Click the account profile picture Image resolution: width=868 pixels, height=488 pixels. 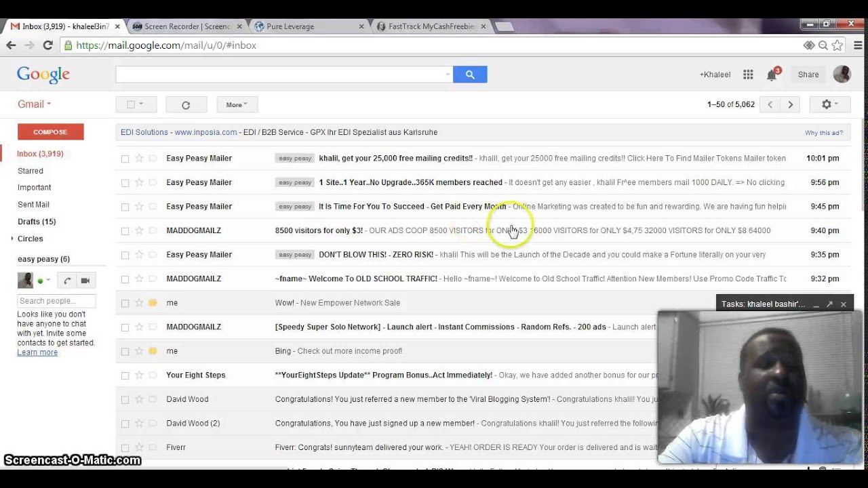click(842, 75)
